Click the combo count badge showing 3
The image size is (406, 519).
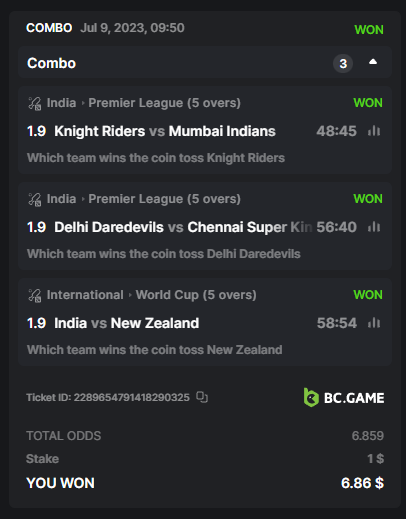(x=343, y=63)
